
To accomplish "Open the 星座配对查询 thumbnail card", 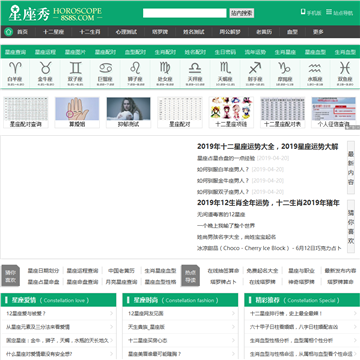I will (26, 112).
